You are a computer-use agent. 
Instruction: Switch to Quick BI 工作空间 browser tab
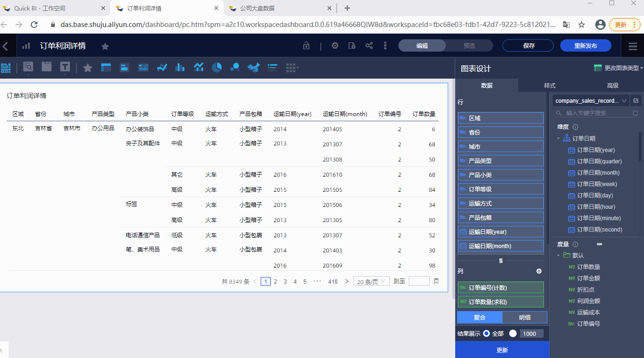click(54, 9)
